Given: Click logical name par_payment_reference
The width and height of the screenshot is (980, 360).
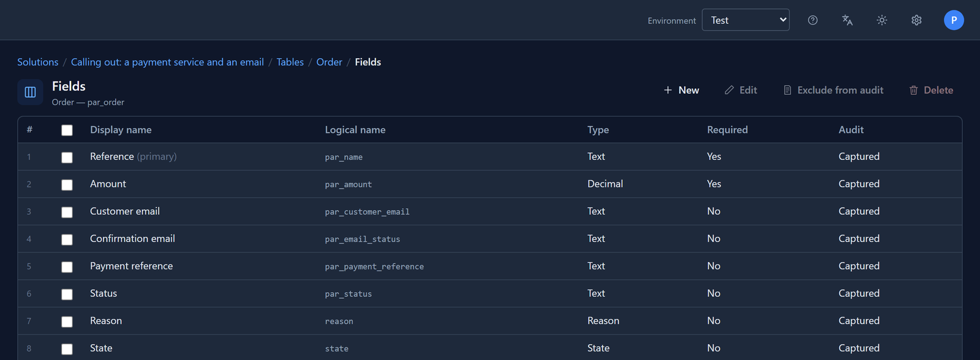Looking at the screenshot, I should (x=374, y=266).
